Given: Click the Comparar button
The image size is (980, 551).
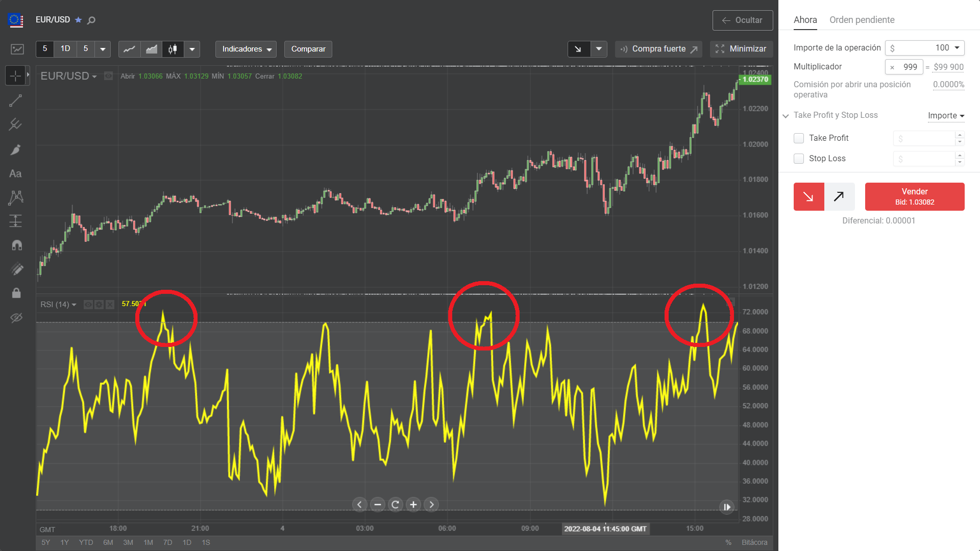Looking at the screenshot, I should pyautogui.click(x=308, y=49).
